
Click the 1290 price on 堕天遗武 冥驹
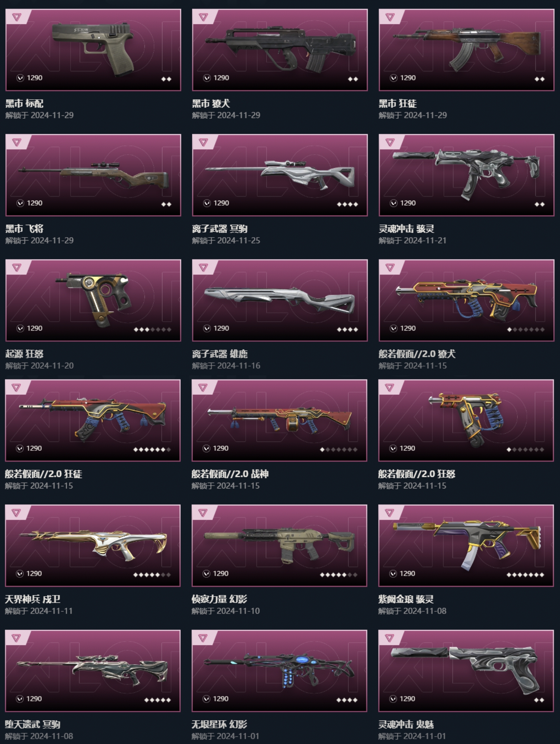[34, 699]
